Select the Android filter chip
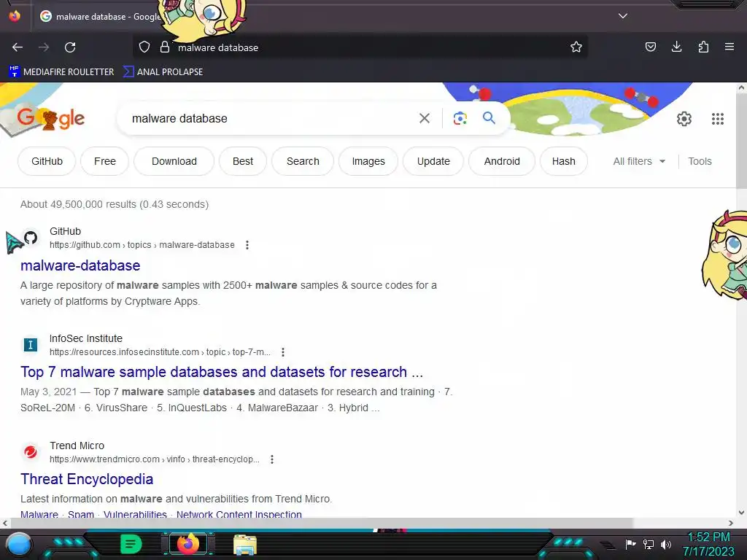 502,161
